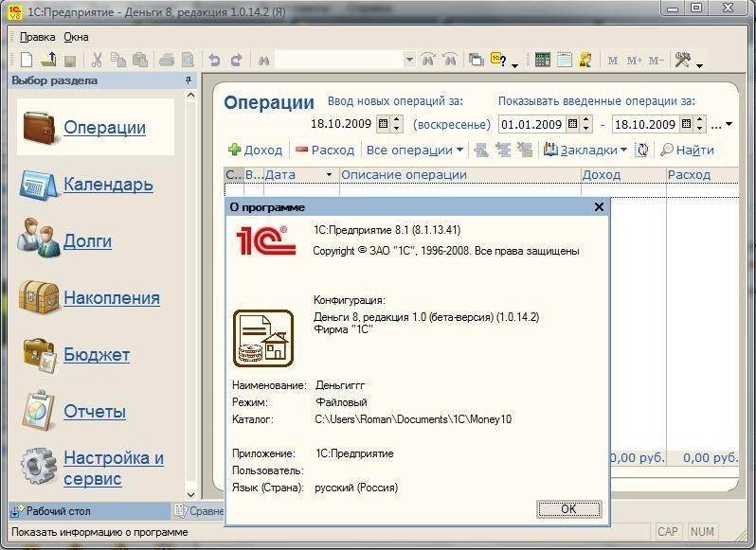Click the wrench and hammer tools icon
This screenshot has height=550, width=756.
point(683,60)
